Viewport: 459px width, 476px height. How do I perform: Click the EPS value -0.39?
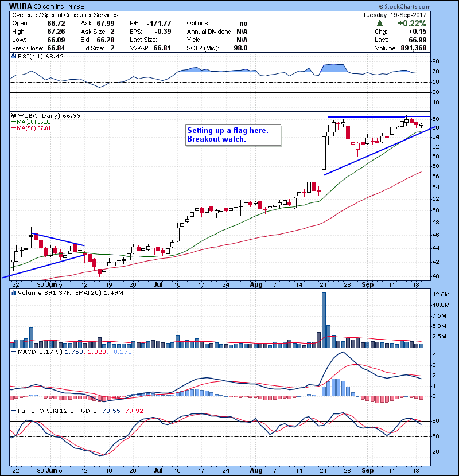click(163, 32)
